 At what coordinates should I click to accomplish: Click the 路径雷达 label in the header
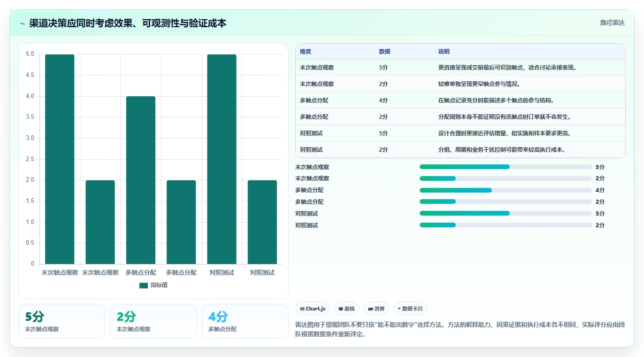point(613,23)
